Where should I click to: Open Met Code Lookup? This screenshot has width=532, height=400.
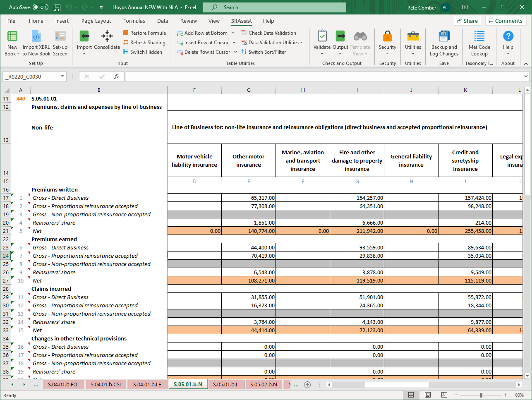coord(479,43)
